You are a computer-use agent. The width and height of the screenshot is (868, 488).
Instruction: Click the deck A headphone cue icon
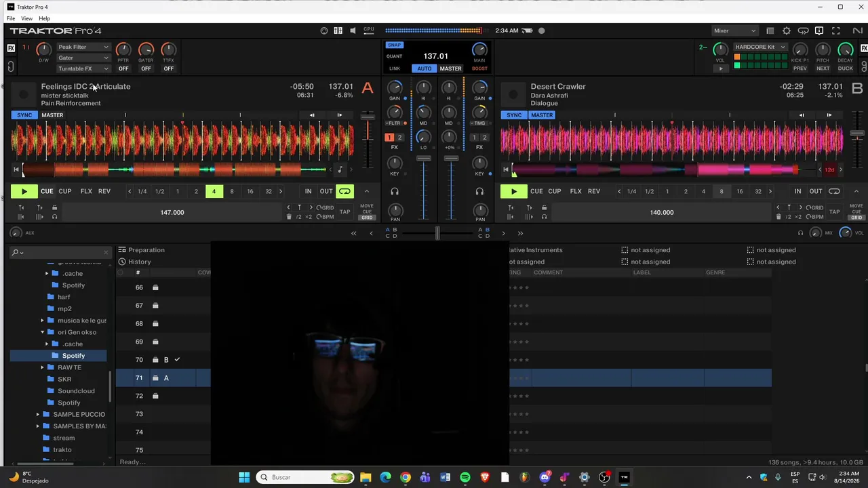[395, 192]
